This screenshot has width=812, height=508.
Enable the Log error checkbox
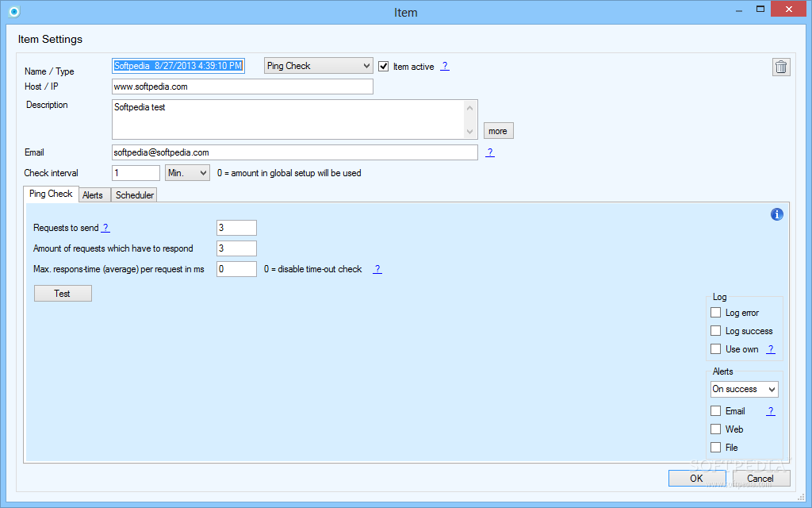coord(716,313)
